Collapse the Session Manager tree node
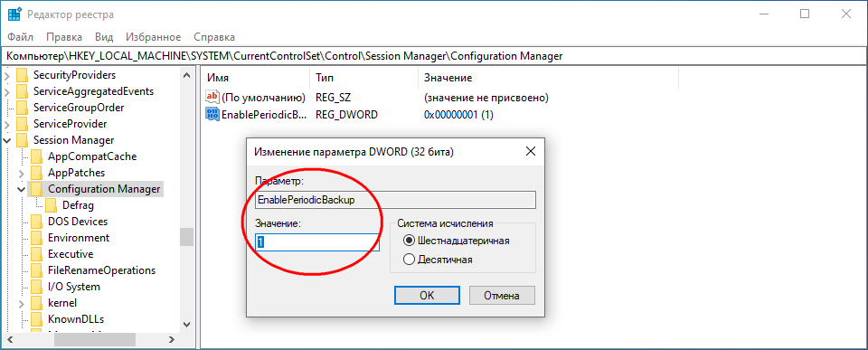868x350 pixels. pos(7,141)
